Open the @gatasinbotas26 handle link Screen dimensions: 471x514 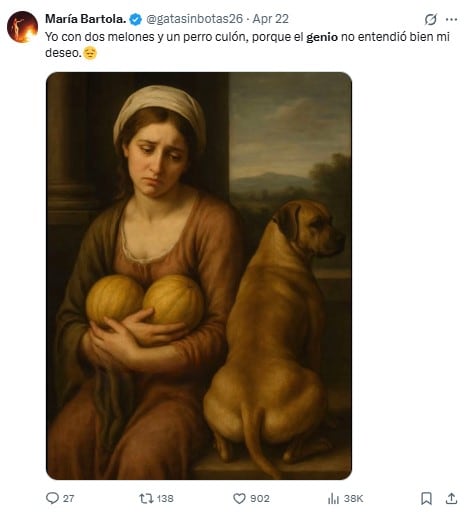coord(195,19)
